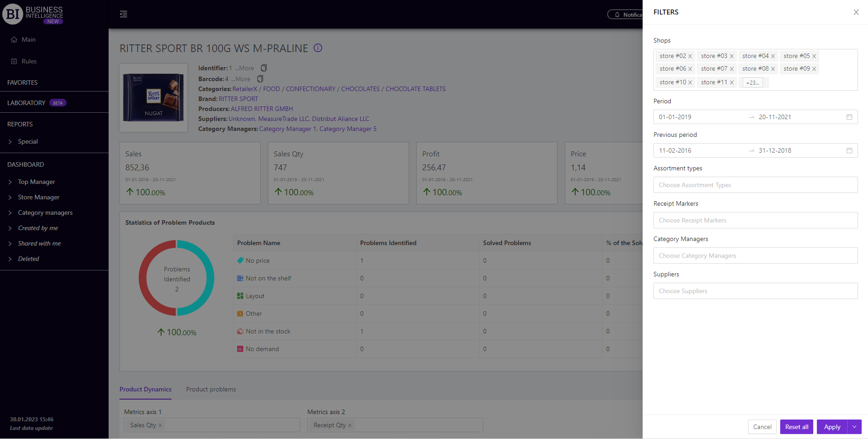Copy the Identifier value icon
Viewport: 868px width, 439px height.
pos(264,68)
